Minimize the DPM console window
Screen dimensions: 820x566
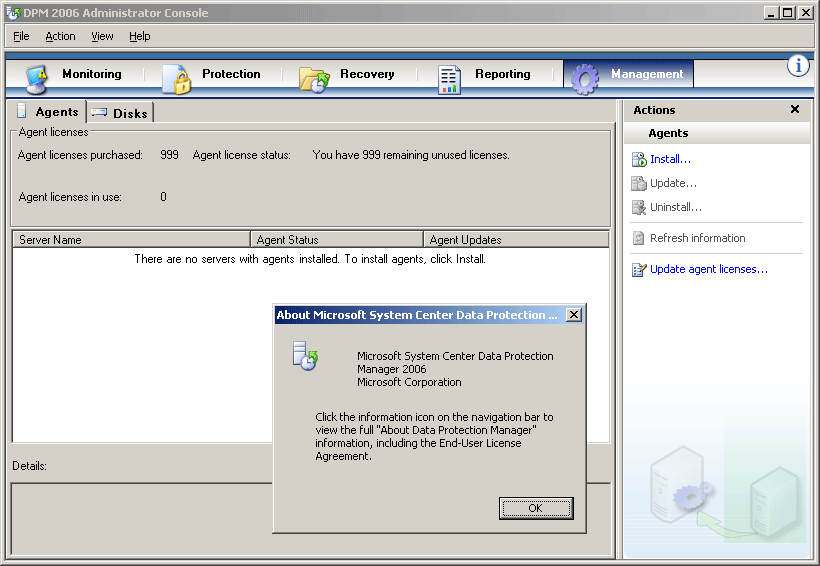point(770,13)
